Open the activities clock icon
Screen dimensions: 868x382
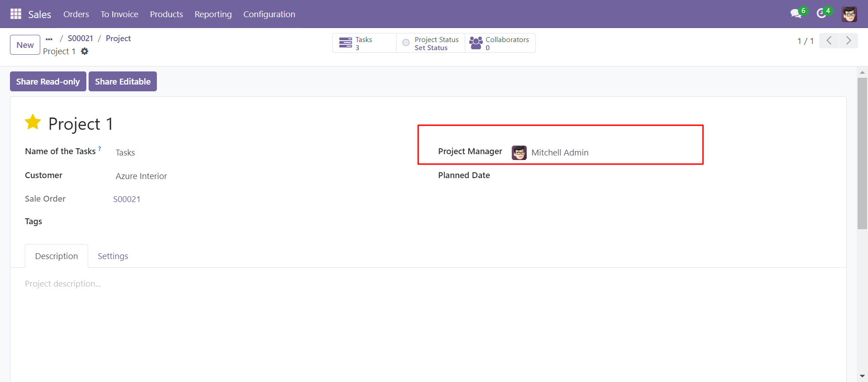821,14
